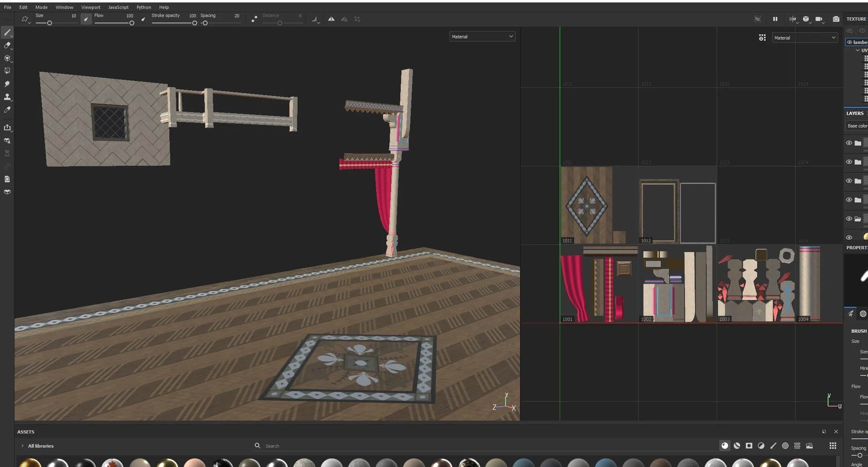Expand the All libraries tree
868x467 pixels.
point(23,446)
